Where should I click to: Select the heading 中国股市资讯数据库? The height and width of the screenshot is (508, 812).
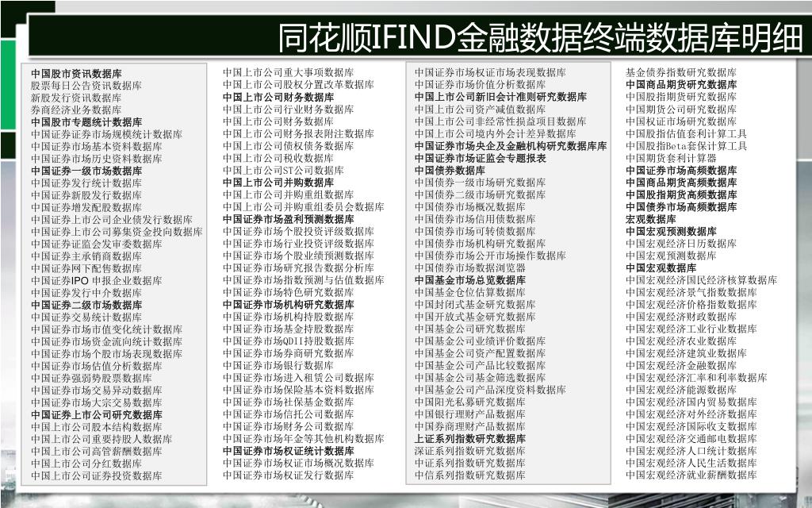pyautogui.click(x=76, y=74)
